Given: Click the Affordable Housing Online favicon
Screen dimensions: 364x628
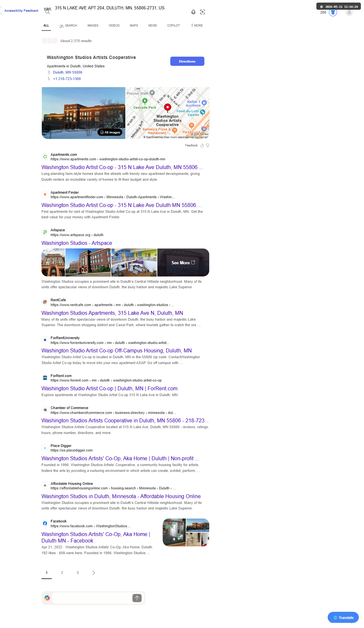Looking at the screenshot, I should (45, 486).
